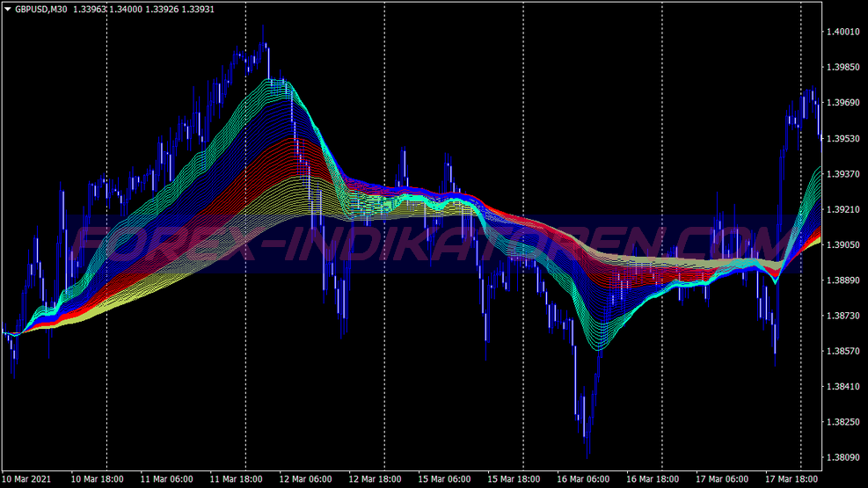Select the 1.38250 price scale label
Image resolution: width=868 pixels, height=488 pixels.
pyautogui.click(x=842, y=421)
